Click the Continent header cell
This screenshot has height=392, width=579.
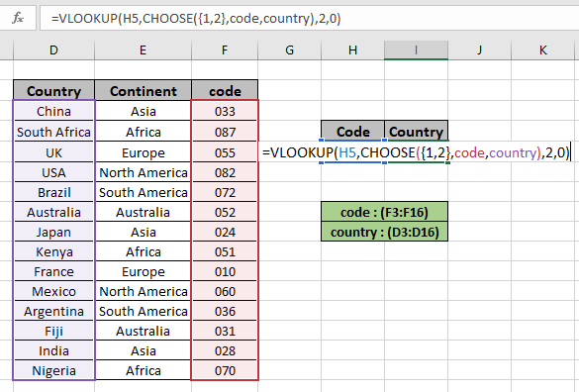click(x=143, y=90)
